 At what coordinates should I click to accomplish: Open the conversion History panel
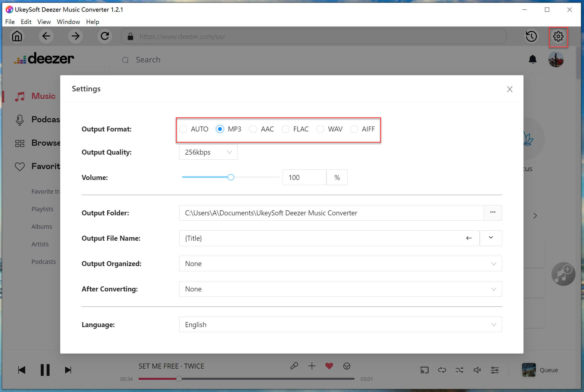coord(531,36)
